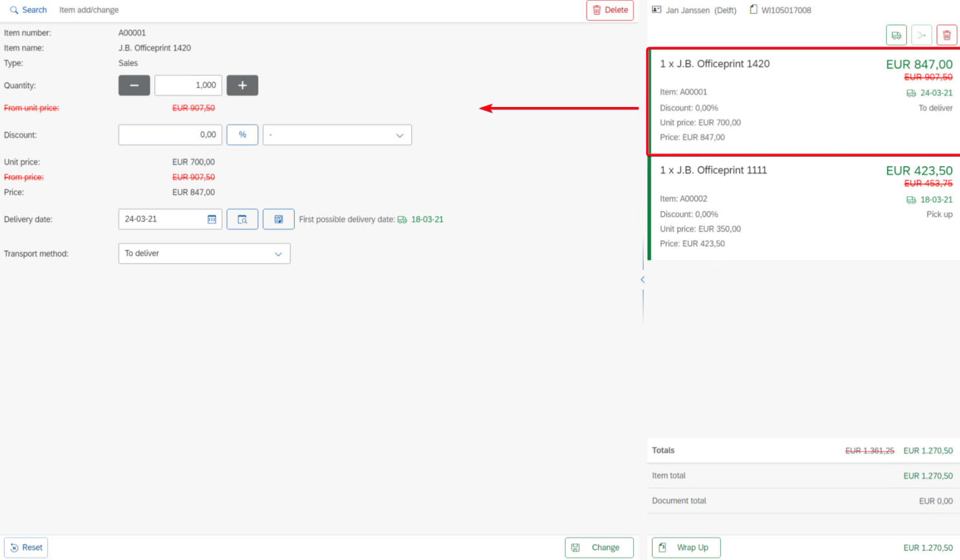Screen dimensions: 960x560
Task: Increase quantity with the plus button
Action: tap(242, 86)
